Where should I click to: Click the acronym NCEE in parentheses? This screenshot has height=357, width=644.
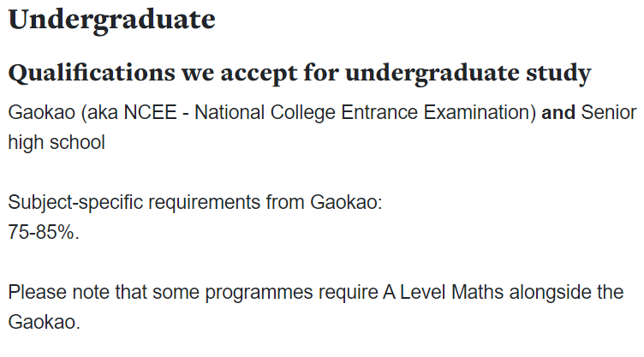tap(151, 112)
